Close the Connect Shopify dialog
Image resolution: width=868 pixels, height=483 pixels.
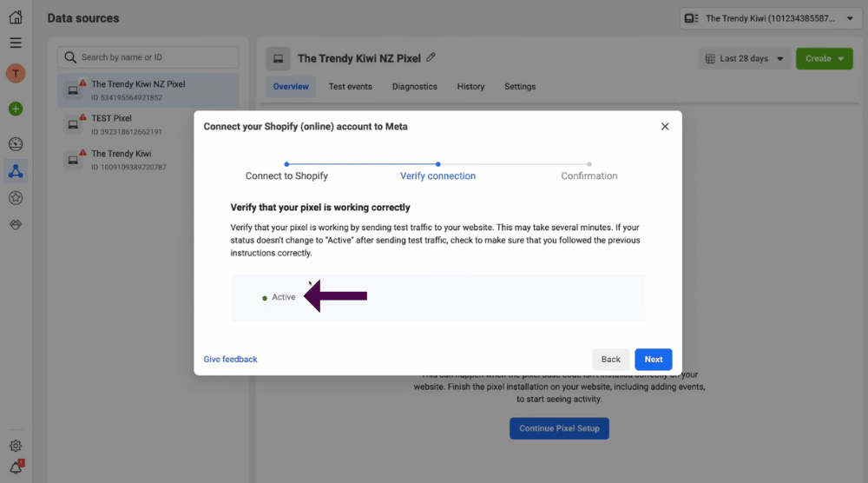665,126
